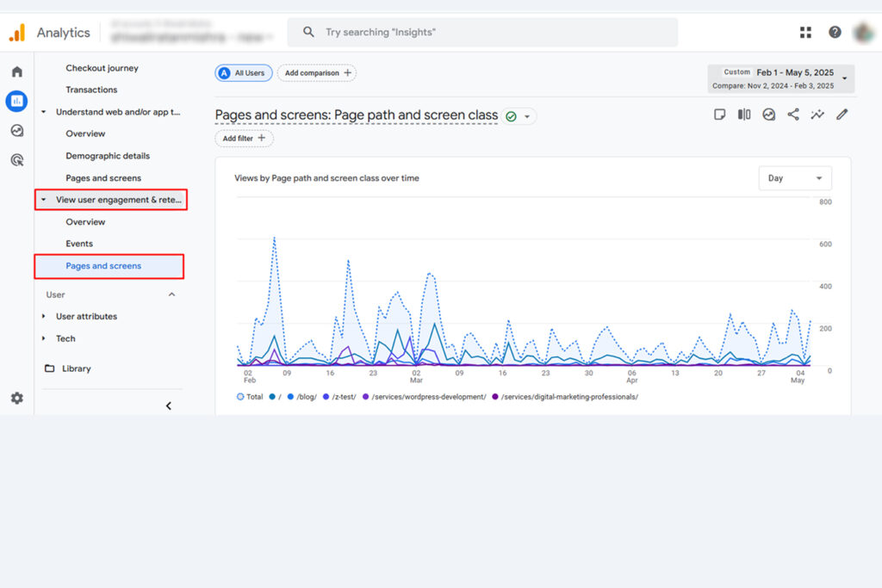The height and width of the screenshot is (588, 882).
Task: Collapse View user engagement & retention section
Action: point(43,200)
